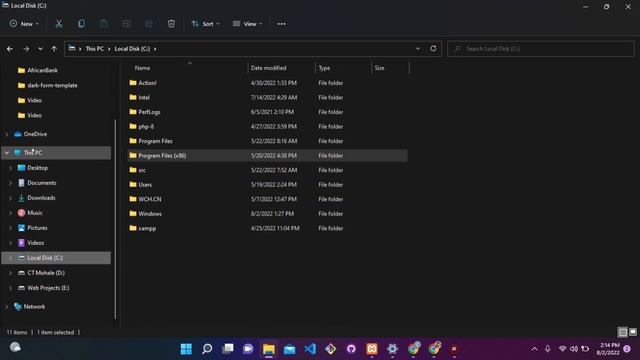640x360 pixels.
Task: Click the Paste clipboard icon
Action: [104, 24]
